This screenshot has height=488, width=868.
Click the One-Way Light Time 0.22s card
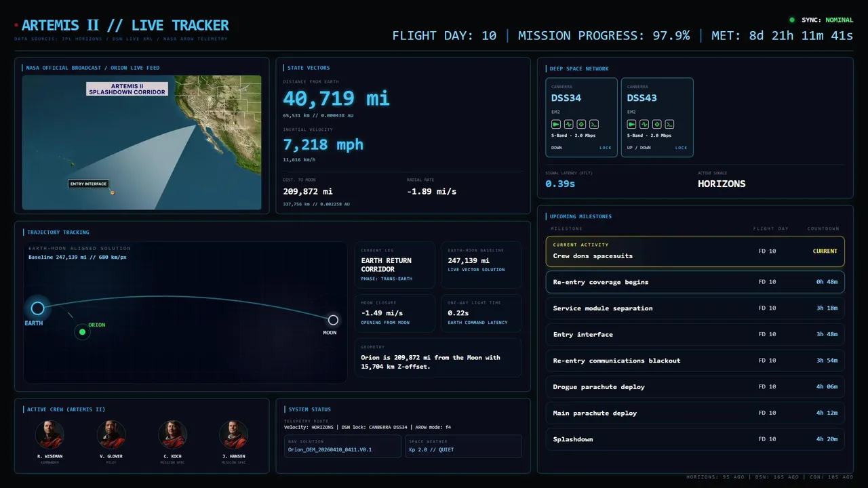pos(481,313)
